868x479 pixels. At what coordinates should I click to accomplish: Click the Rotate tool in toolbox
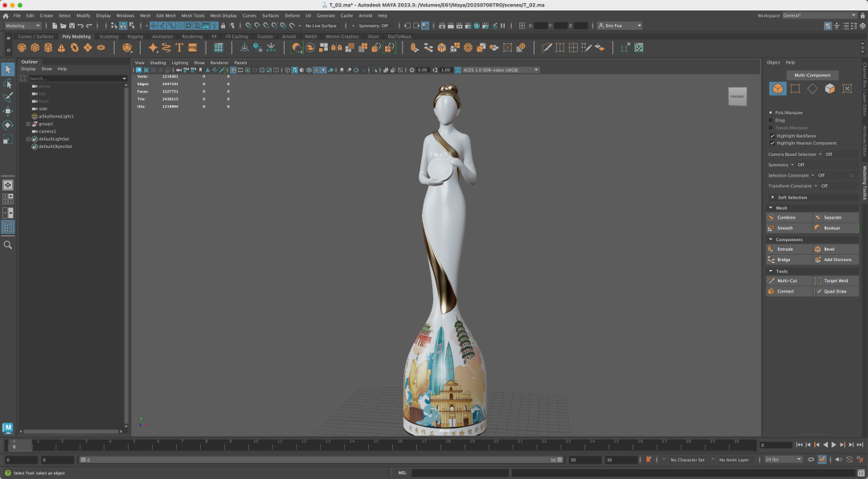[x=8, y=125]
